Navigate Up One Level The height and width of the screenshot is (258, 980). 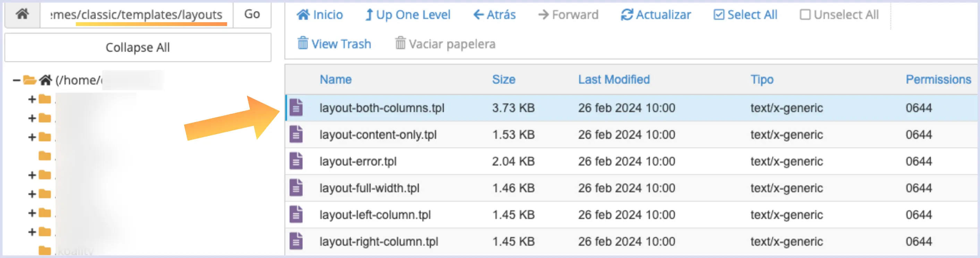click(408, 15)
